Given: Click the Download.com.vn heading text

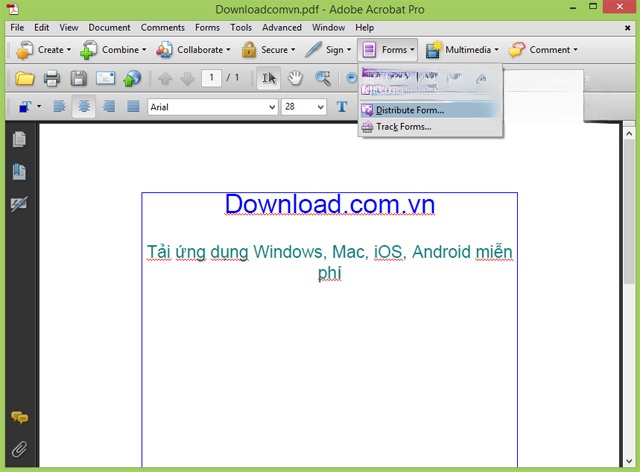Looking at the screenshot, I should 330,204.
